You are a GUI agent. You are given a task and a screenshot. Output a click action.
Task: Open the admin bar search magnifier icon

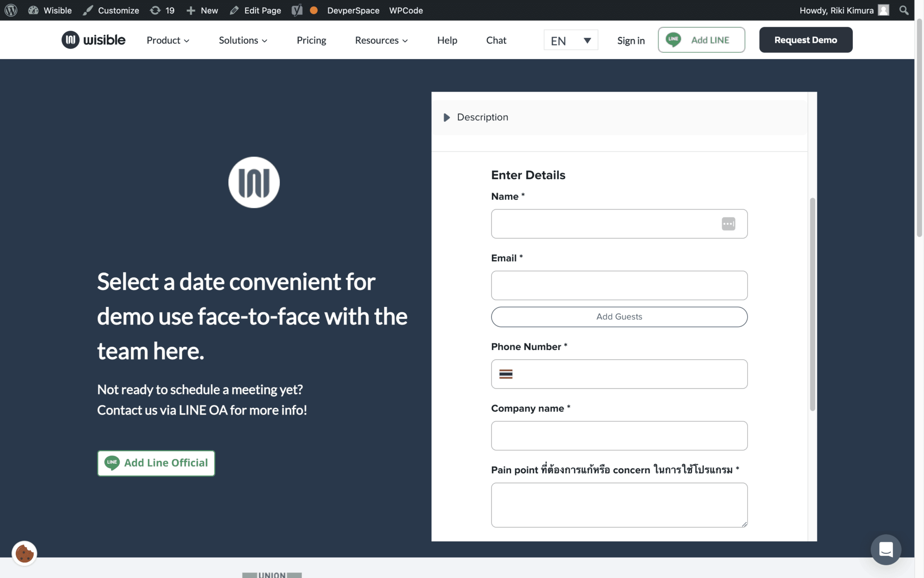click(x=904, y=10)
